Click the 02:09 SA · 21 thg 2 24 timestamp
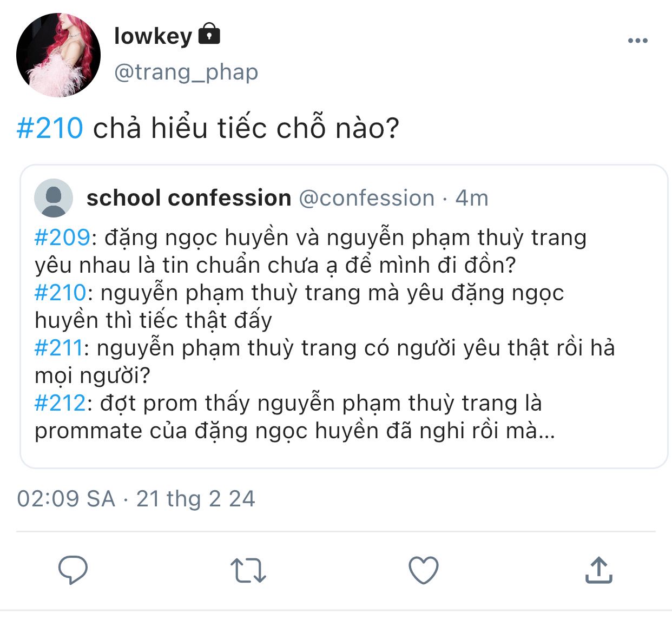Screen dimensions: 672x620 point(136,499)
